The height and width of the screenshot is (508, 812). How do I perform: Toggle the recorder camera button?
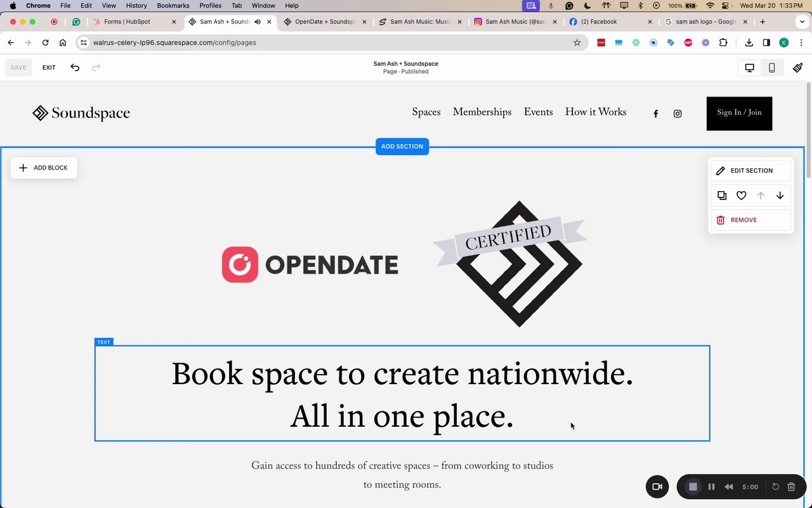657,487
